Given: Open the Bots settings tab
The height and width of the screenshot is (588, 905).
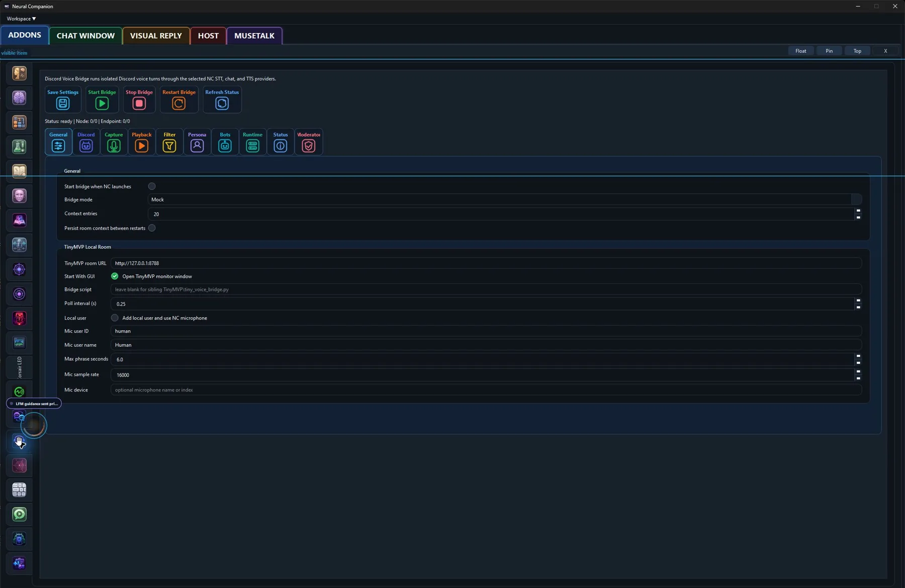Looking at the screenshot, I should click(225, 142).
